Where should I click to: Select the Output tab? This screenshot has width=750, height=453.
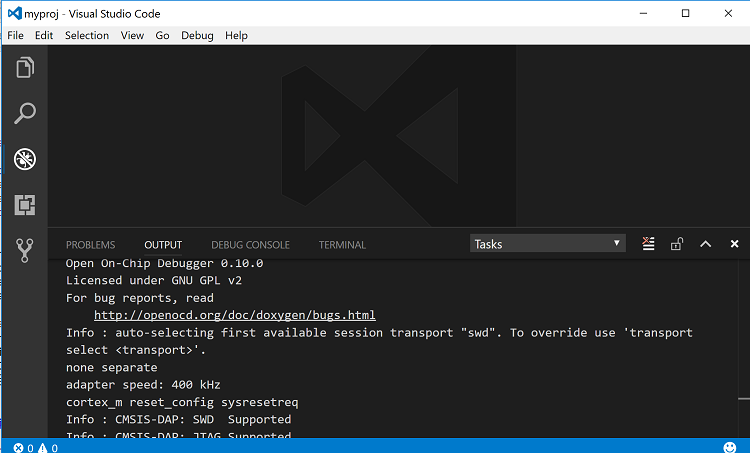(x=163, y=245)
